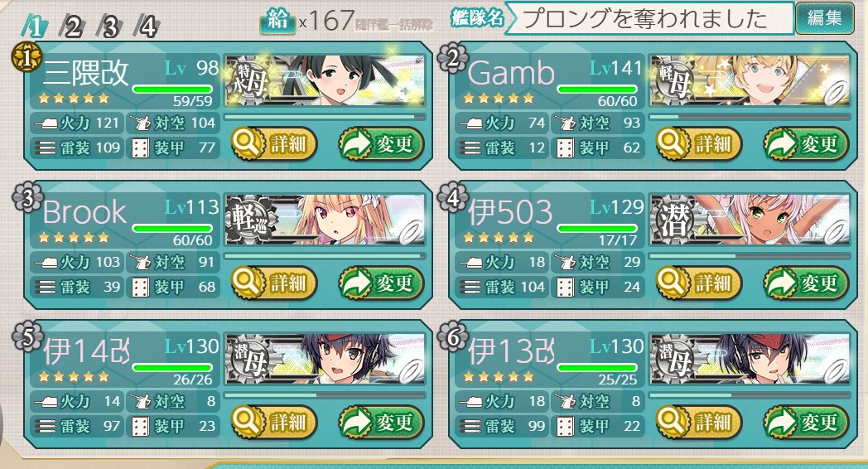The width and height of the screenshot is (868, 469).
Task: Open 詳細 details for Gamb
Action: click(698, 144)
